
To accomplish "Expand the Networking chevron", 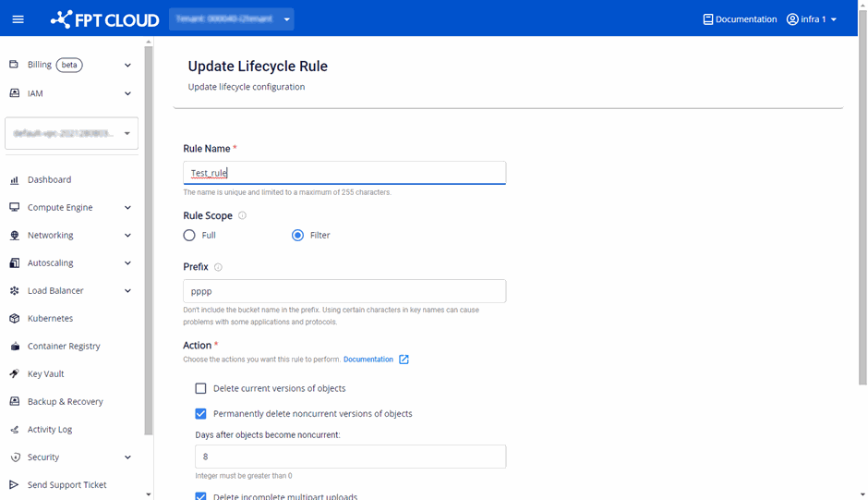I will tap(127, 235).
